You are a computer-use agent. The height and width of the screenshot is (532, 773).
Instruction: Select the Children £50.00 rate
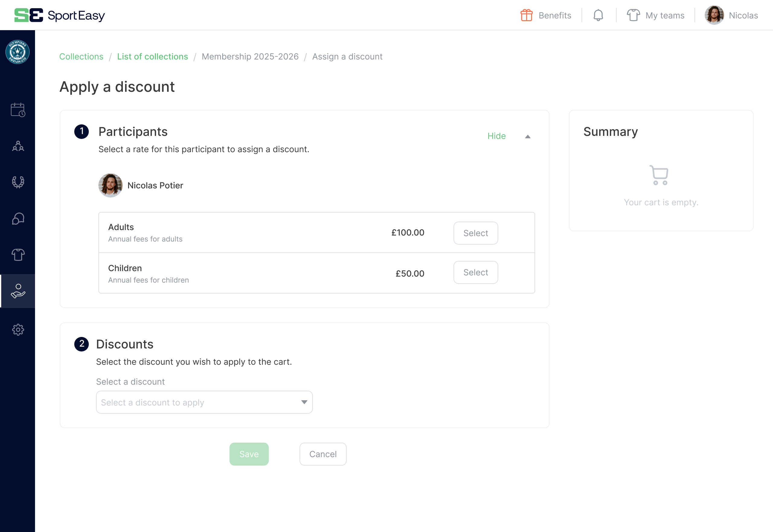[x=476, y=272]
